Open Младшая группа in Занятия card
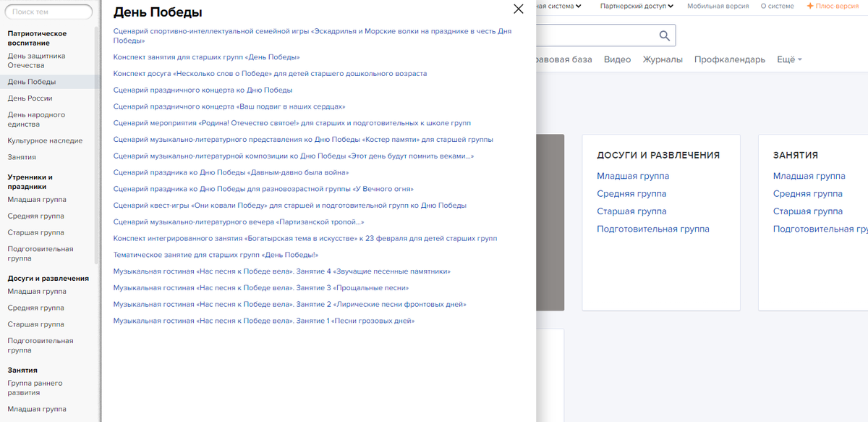Viewport: 868px width, 422px height. 809,176
